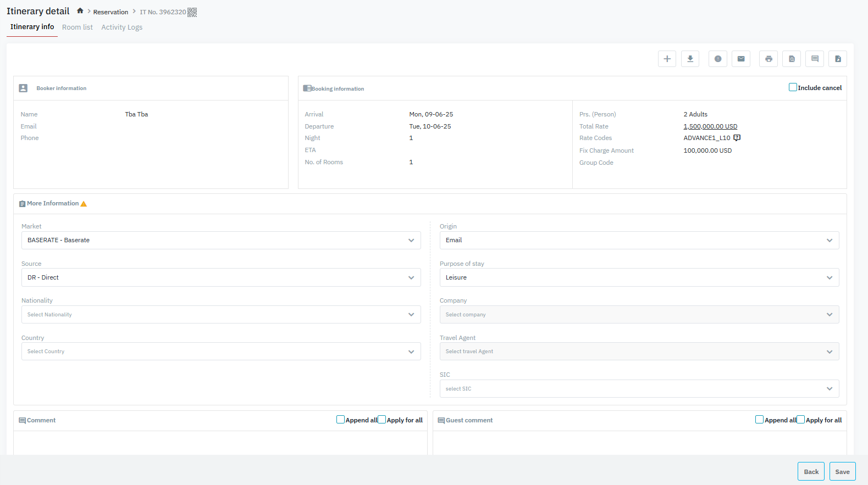Click the envelope email icon
The height and width of the screenshot is (485, 868).
click(740, 59)
